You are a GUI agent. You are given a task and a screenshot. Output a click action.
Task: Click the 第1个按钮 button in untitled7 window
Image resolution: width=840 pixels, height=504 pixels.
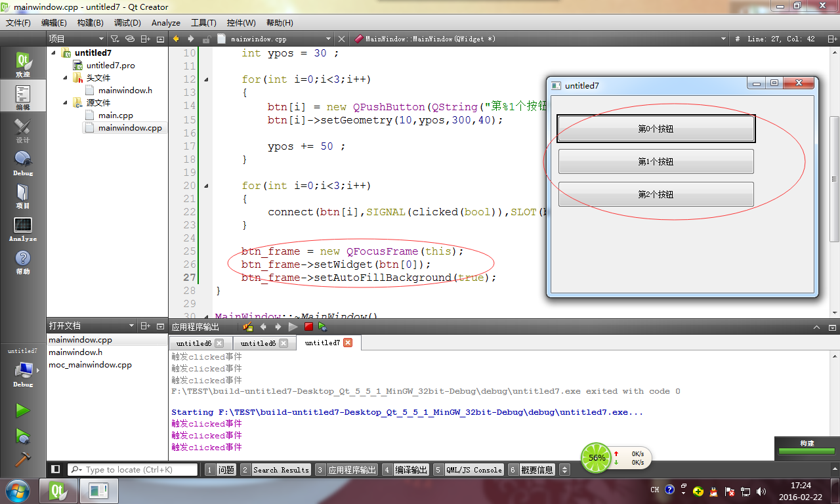[x=656, y=161]
